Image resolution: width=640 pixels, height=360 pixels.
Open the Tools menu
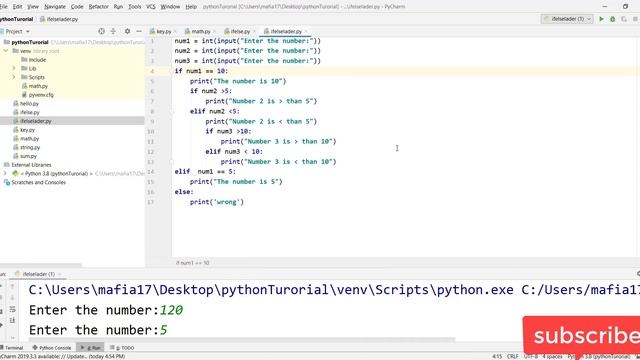[x=134, y=7]
